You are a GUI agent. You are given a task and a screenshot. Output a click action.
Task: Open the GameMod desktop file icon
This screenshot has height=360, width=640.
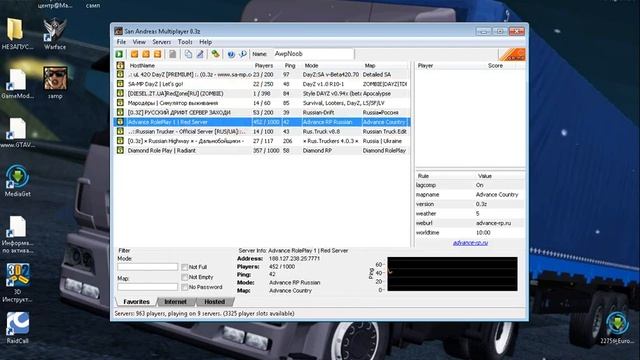(18, 83)
